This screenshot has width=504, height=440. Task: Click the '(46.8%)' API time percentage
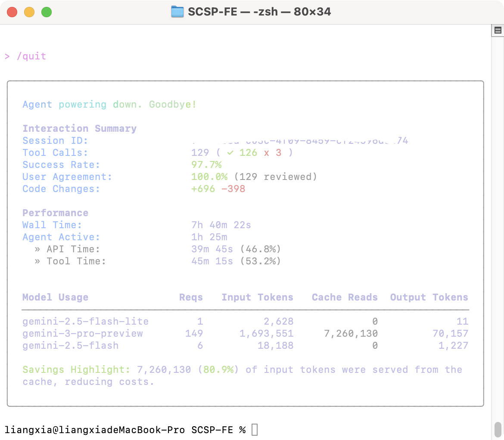pos(260,249)
